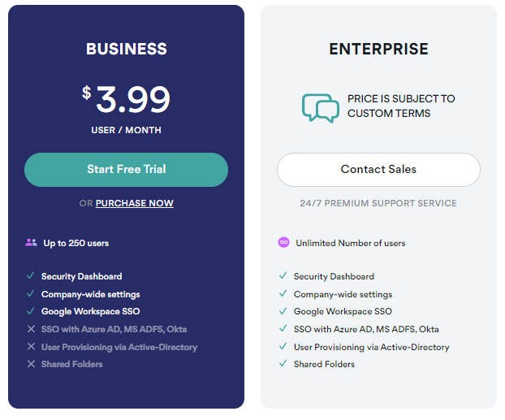The height and width of the screenshot is (420, 505).
Task: Click Enterprise Shared Folders checkmark icon
Action: point(283,363)
